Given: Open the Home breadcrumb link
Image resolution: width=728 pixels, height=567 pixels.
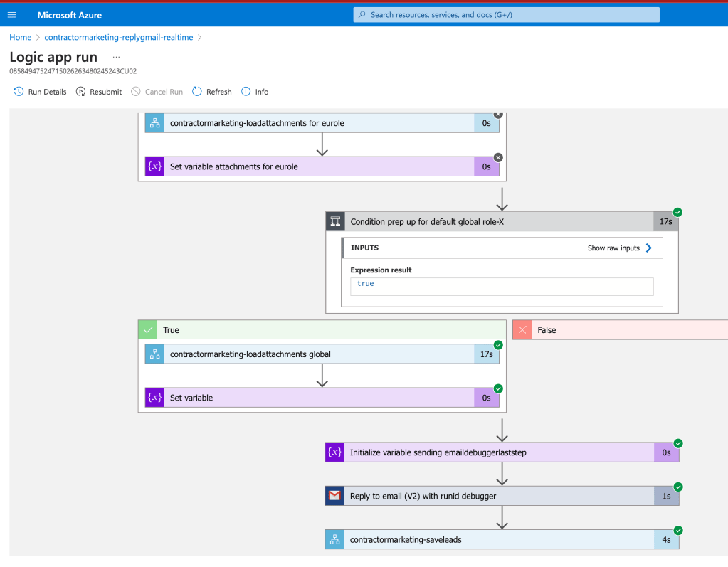Looking at the screenshot, I should (21, 37).
